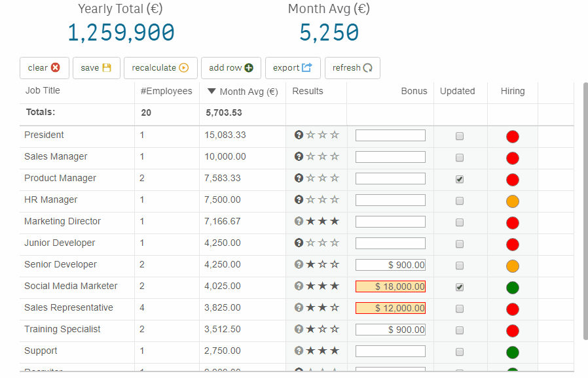
Task: Click question mark icon in Sales Representative row
Action: pyautogui.click(x=299, y=307)
